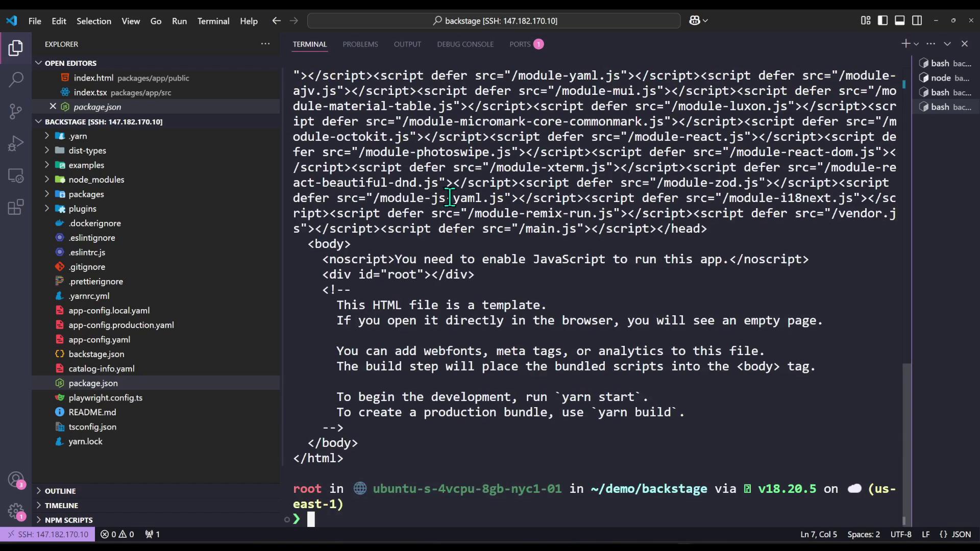Switch to the OUTPUT tab

coord(407,44)
